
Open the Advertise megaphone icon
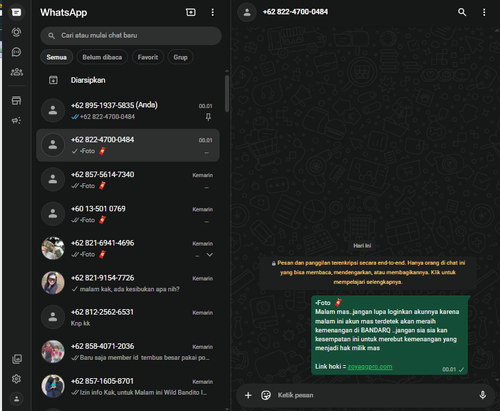point(16,120)
